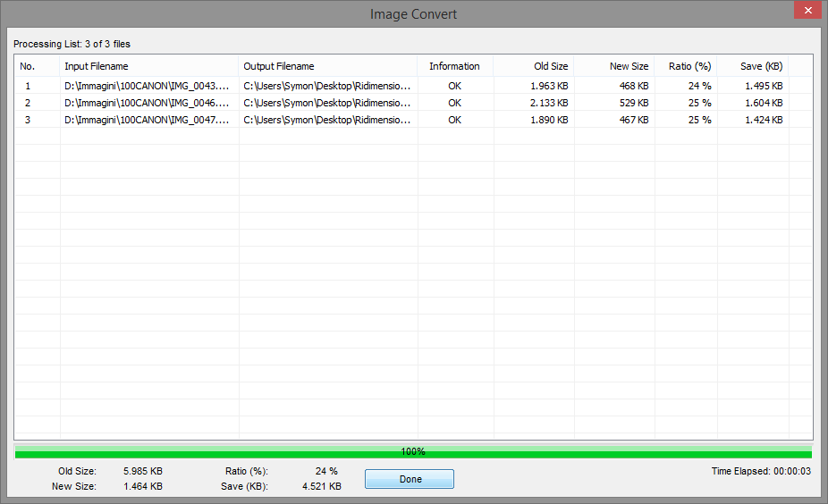Sort by Input Filename column header
Screen dimensions: 828x504
point(149,66)
